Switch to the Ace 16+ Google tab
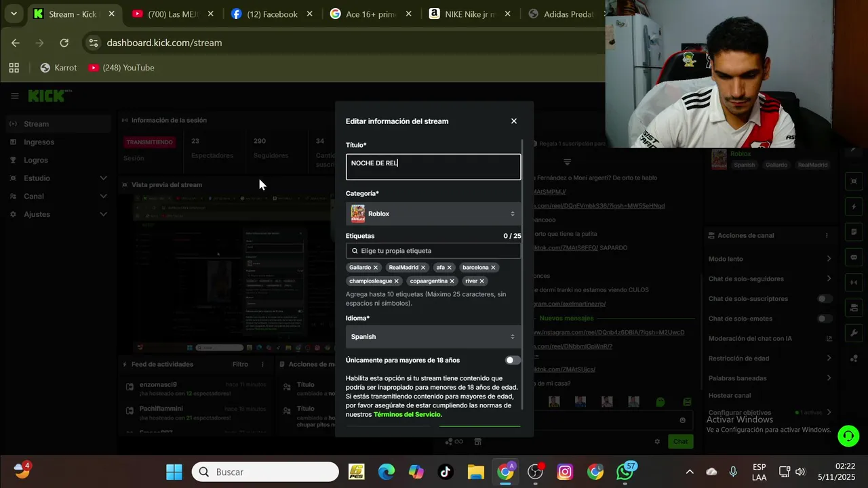The height and width of the screenshot is (488, 868). click(370, 14)
